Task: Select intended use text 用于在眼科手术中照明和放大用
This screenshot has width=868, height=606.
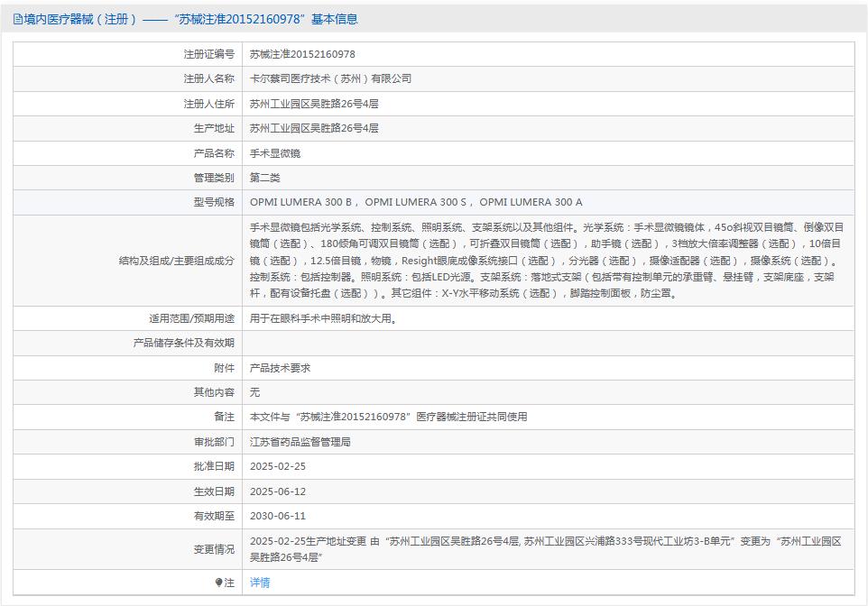Action: 323,318
